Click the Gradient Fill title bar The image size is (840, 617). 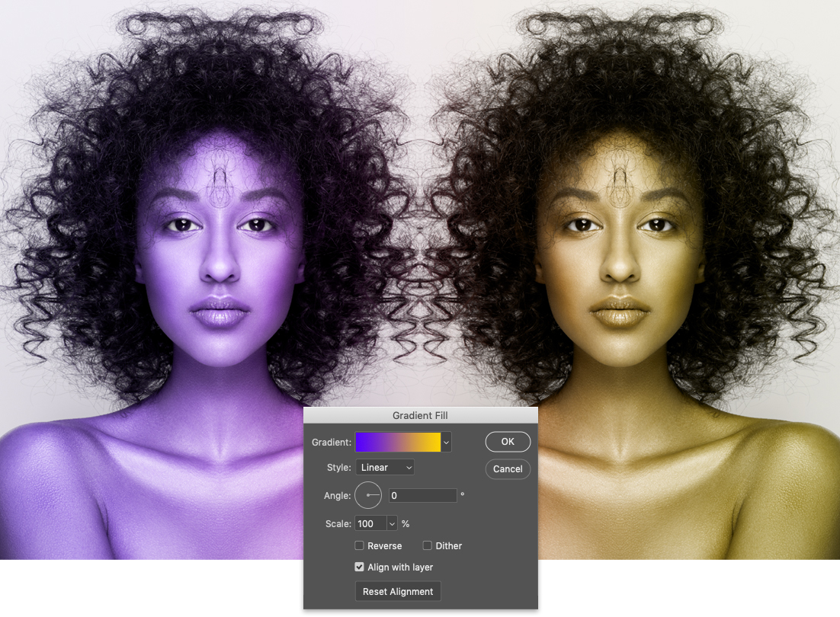tap(420, 415)
